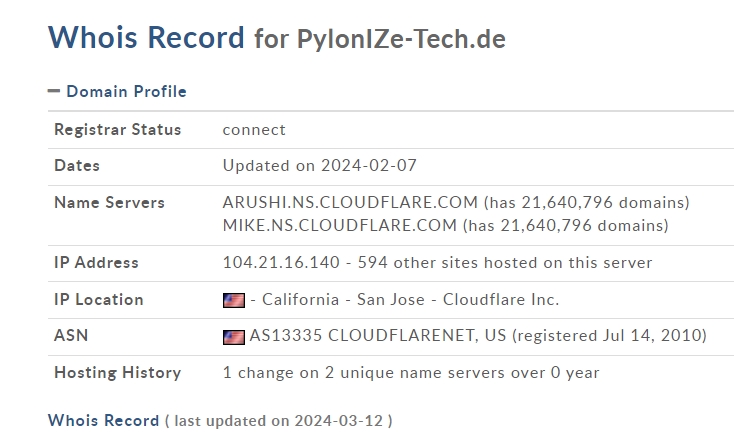The height and width of the screenshot is (439, 734).
Task: Click the IP address 104.21.16.140
Action: [281, 262]
